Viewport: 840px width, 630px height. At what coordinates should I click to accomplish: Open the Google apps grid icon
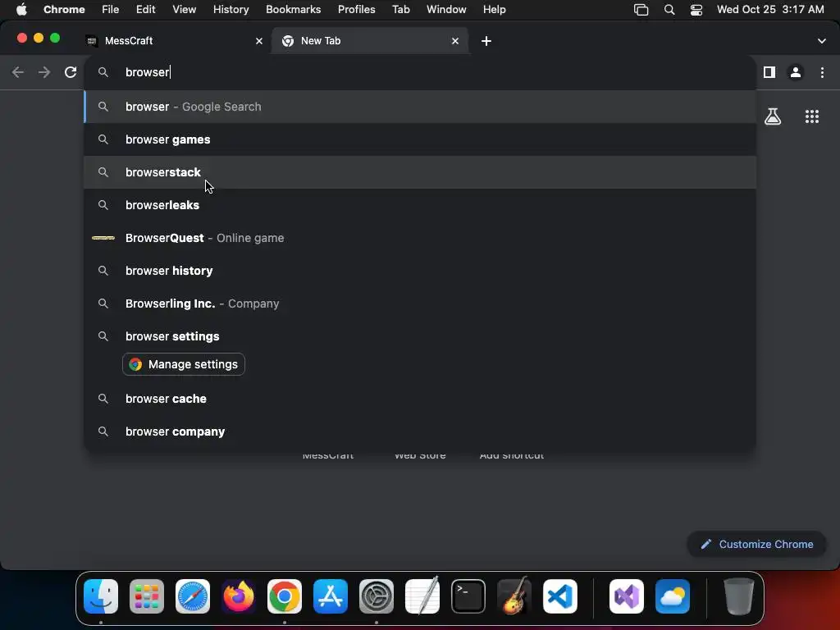coord(811,116)
